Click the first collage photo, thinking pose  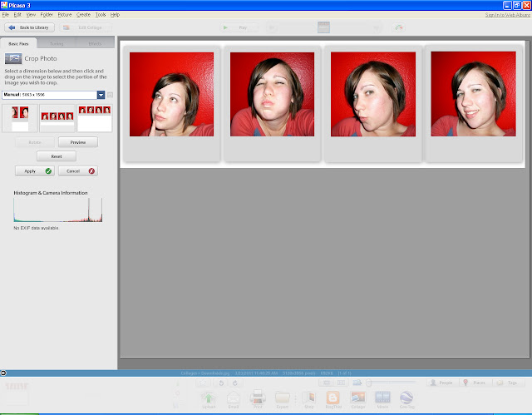click(x=172, y=94)
